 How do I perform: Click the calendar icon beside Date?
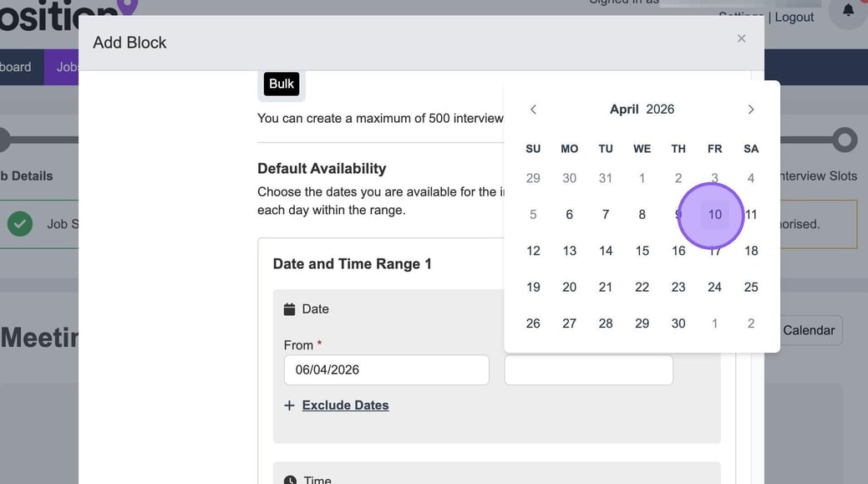pyautogui.click(x=289, y=309)
